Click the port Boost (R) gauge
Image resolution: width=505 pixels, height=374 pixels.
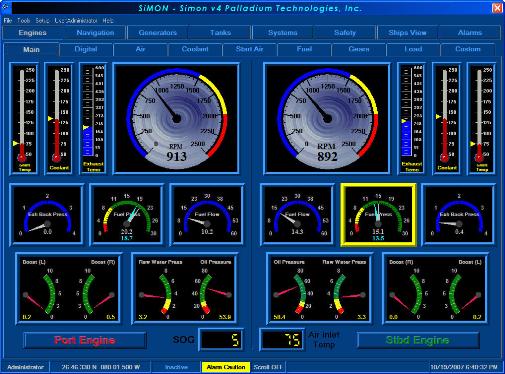click(x=98, y=289)
